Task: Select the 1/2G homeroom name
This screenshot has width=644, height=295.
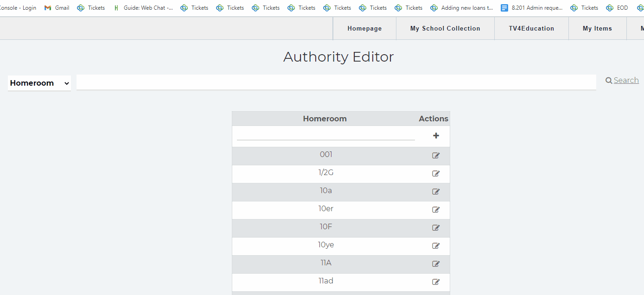Action: click(326, 173)
